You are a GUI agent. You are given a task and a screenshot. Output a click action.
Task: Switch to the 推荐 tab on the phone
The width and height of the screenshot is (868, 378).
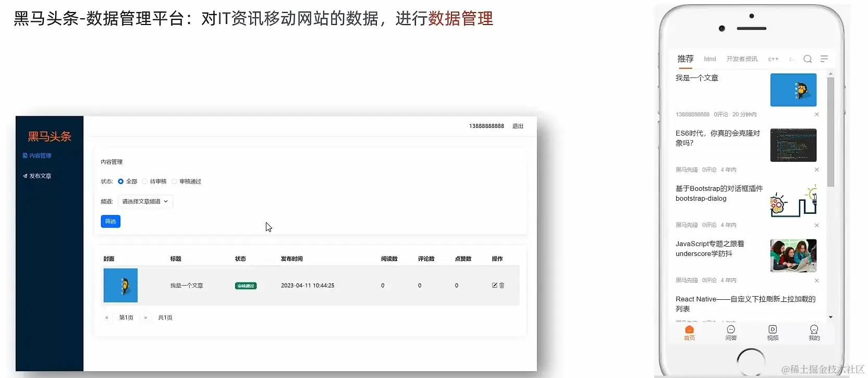(686, 59)
